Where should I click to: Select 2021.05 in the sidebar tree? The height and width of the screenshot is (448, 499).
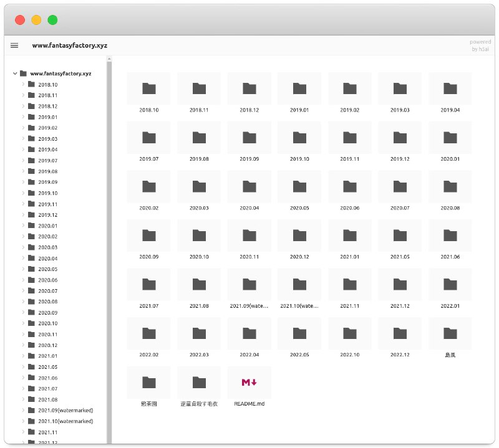point(47,367)
